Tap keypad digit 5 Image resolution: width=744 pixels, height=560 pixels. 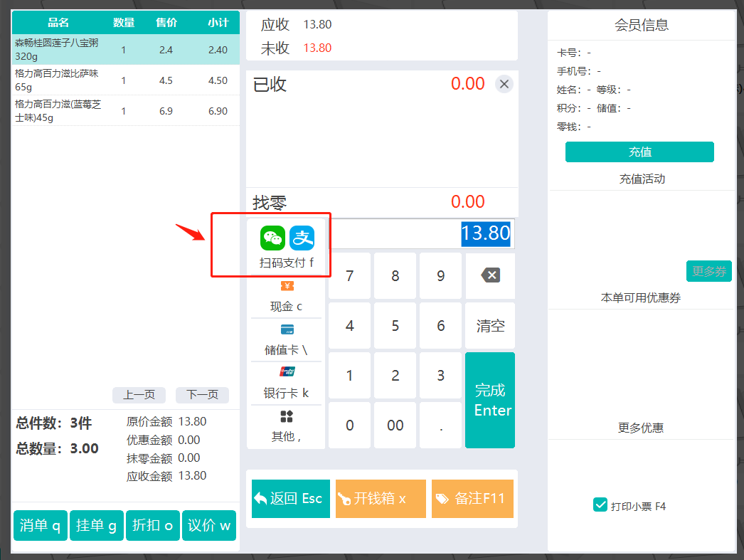point(395,326)
